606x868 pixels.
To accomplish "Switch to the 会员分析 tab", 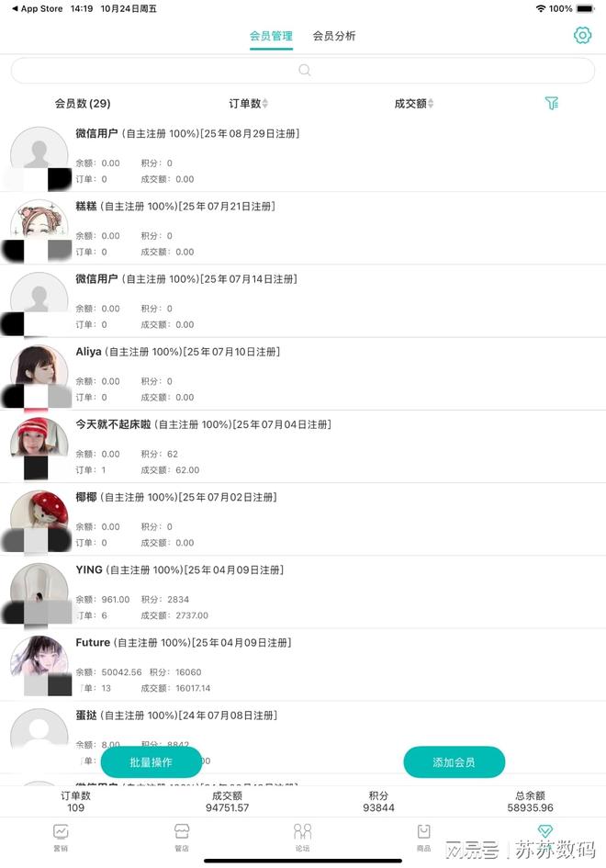I will [x=333, y=36].
